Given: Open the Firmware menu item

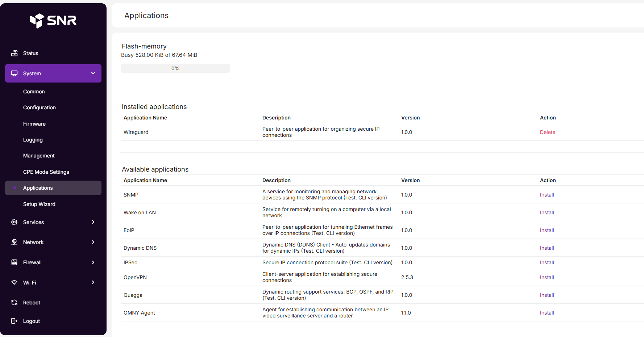Looking at the screenshot, I should click(34, 124).
